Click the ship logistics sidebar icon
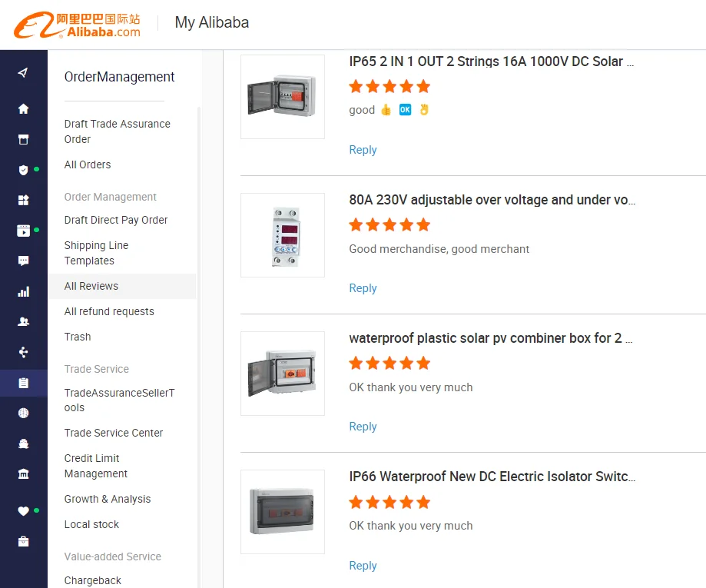 (23, 444)
